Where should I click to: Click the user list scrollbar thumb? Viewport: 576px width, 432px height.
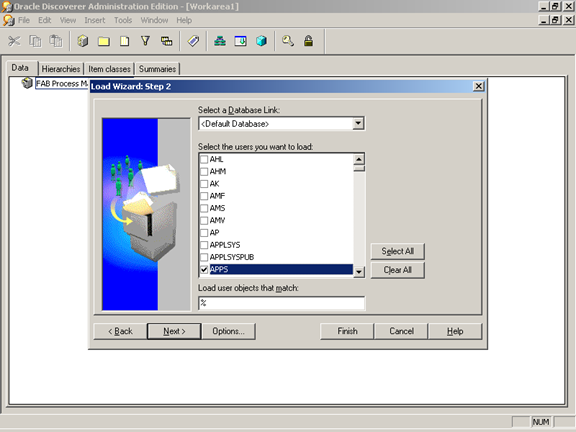click(359, 169)
